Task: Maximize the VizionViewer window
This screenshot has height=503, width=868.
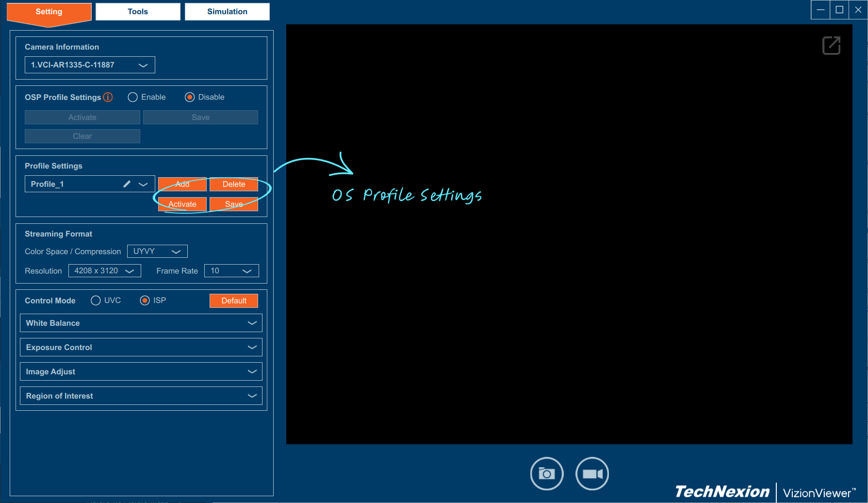Action: [839, 10]
